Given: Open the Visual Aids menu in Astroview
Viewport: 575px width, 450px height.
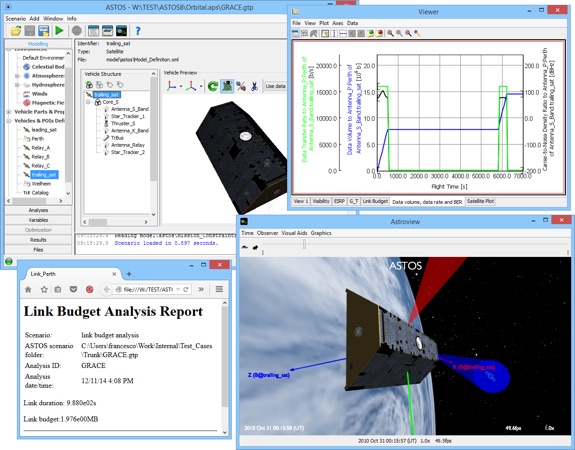Looking at the screenshot, I should coord(294,233).
